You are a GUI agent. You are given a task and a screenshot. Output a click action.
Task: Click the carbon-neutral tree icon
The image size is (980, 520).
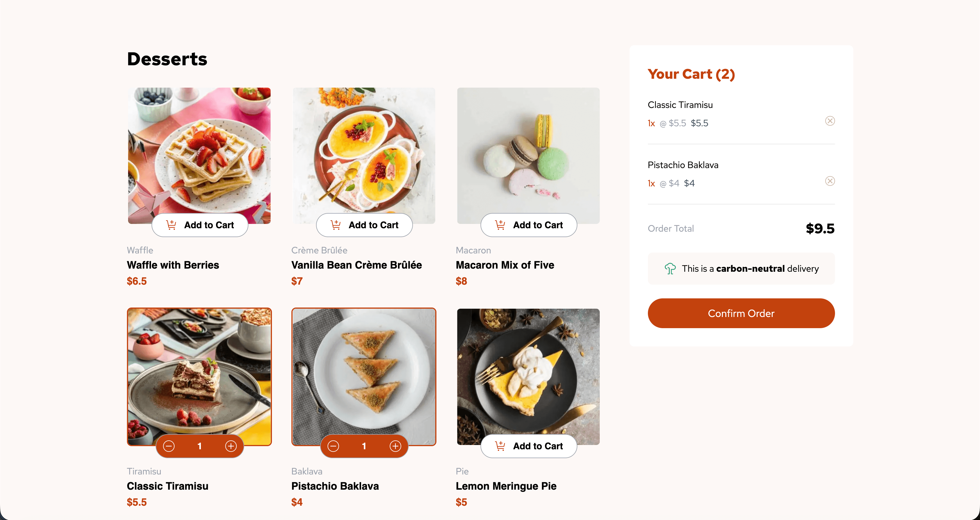[x=670, y=268]
